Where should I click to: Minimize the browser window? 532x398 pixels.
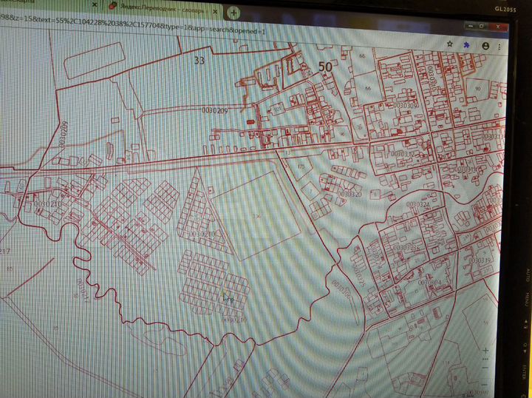471,25
